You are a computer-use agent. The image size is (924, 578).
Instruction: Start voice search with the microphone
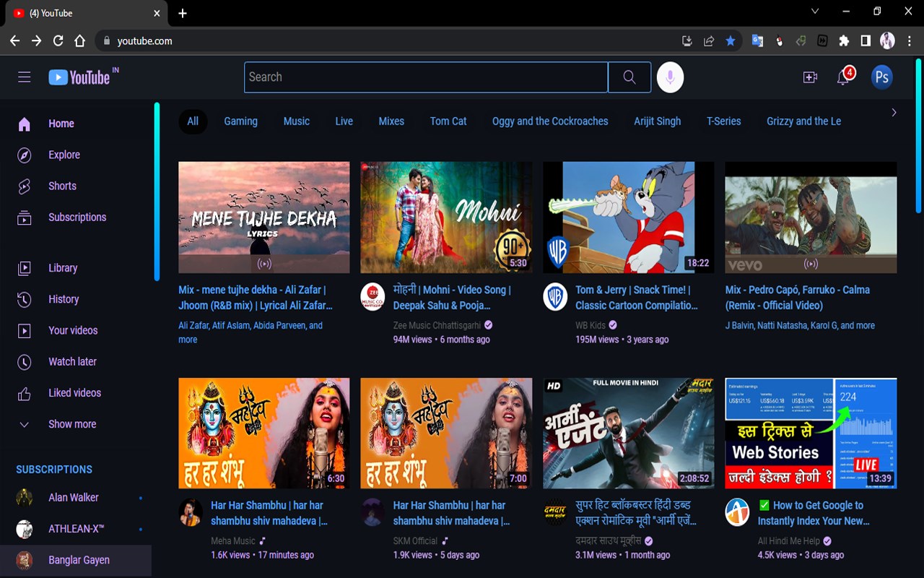[x=670, y=77]
